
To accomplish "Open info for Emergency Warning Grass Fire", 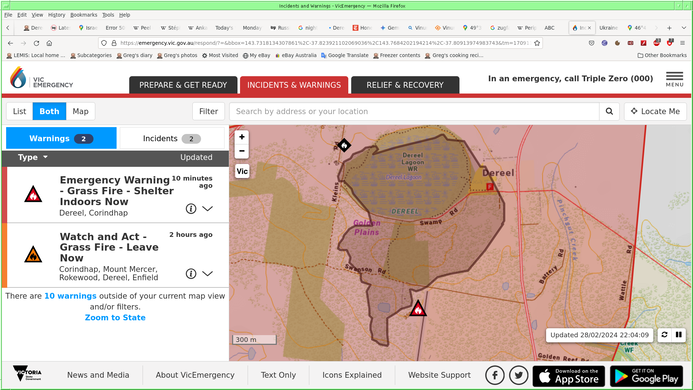I will 190,209.
